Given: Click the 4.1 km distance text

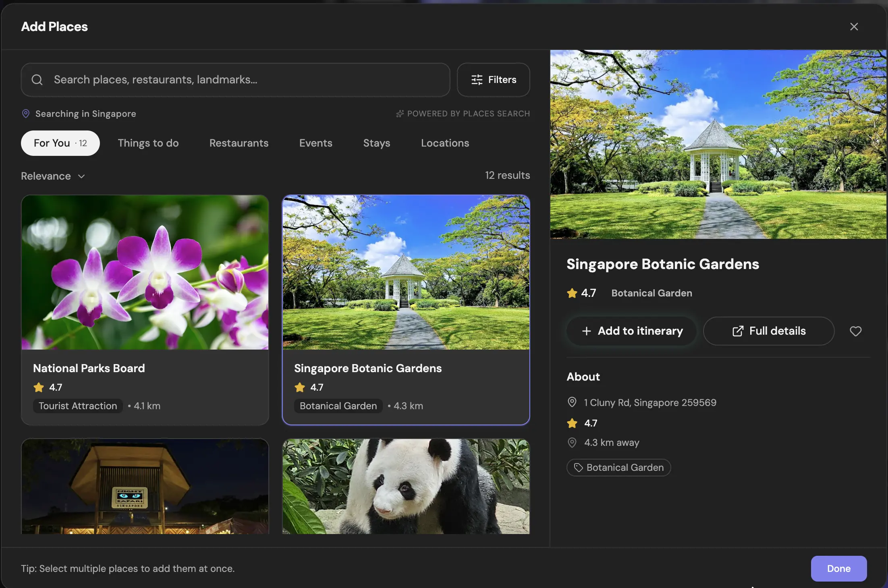Looking at the screenshot, I should pos(147,406).
